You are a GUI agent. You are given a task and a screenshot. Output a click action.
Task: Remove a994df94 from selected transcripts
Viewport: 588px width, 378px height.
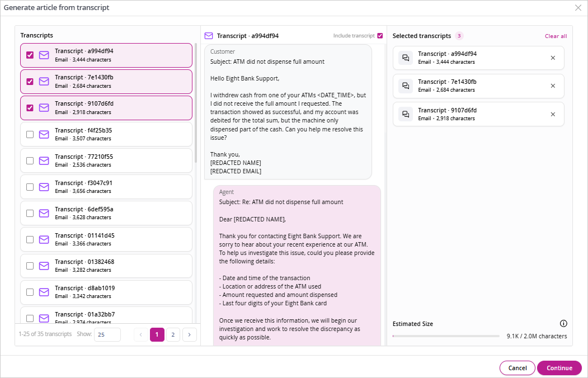[553, 58]
